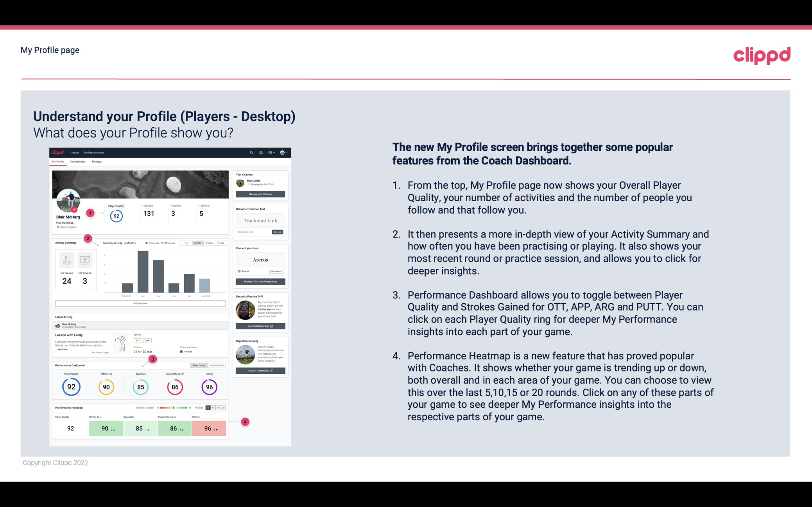Select the Off the Tee performance ring
This screenshot has width=812, height=507.
click(106, 387)
